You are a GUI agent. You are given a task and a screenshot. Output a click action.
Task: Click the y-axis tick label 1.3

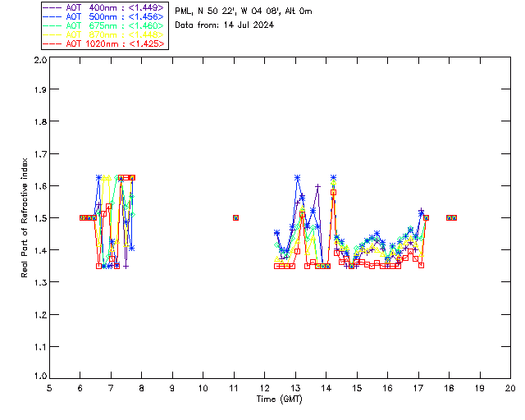tap(40, 282)
